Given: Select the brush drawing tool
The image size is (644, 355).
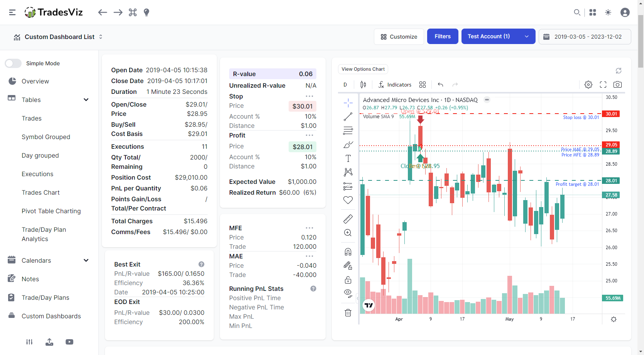Looking at the screenshot, I should [348, 145].
